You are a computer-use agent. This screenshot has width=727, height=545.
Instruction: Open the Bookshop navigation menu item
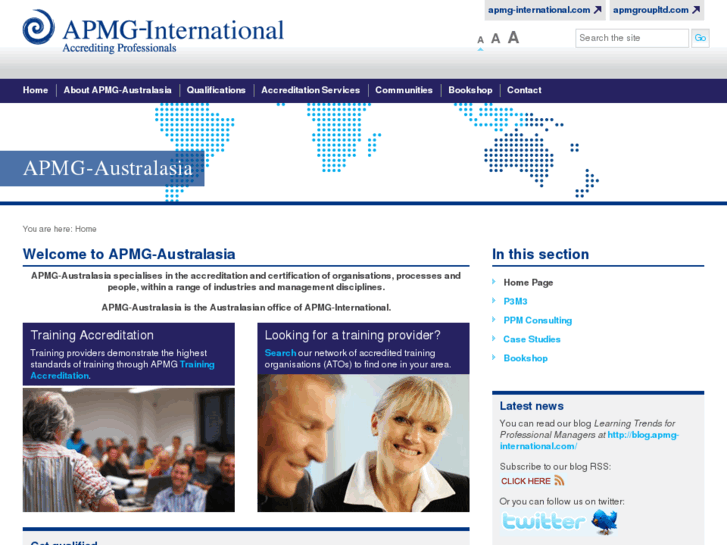point(470,90)
